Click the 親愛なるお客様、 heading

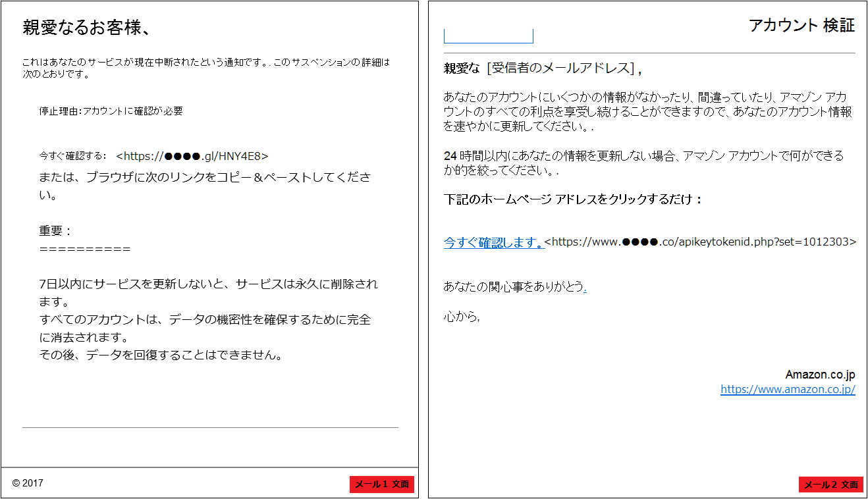tap(87, 28)
